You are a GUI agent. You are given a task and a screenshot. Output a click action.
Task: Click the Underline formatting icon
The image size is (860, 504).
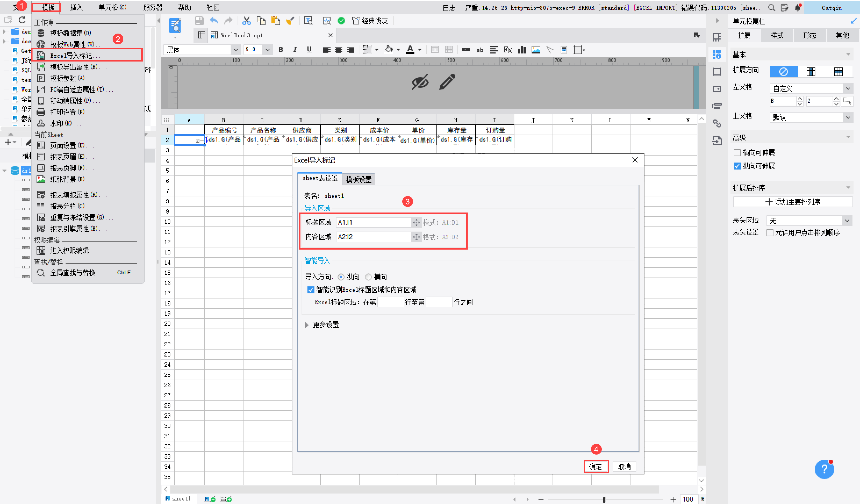[309, 50]
